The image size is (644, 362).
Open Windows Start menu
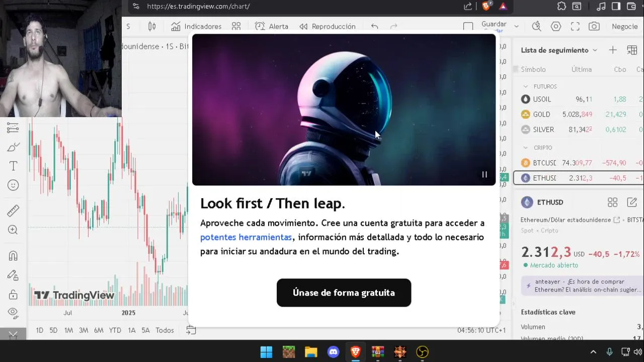tap(266, 352)
